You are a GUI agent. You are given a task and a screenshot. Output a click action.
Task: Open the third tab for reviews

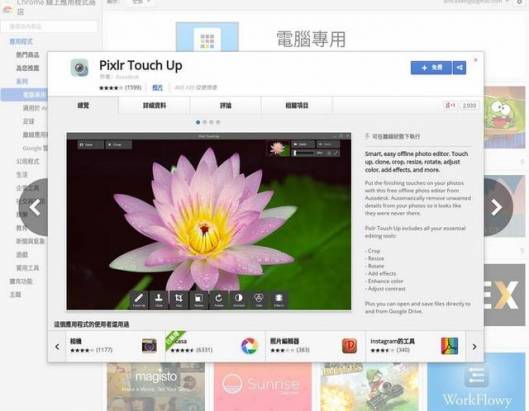pyautogui.click(x=225, y=106)
